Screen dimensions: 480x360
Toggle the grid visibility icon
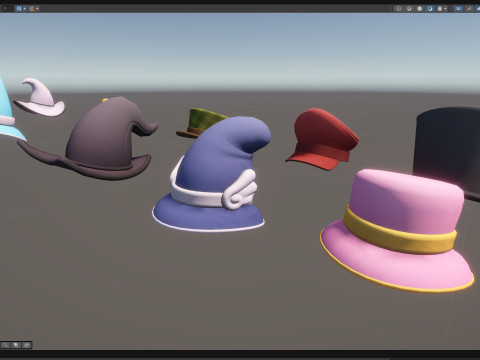[x=19, y=9]
